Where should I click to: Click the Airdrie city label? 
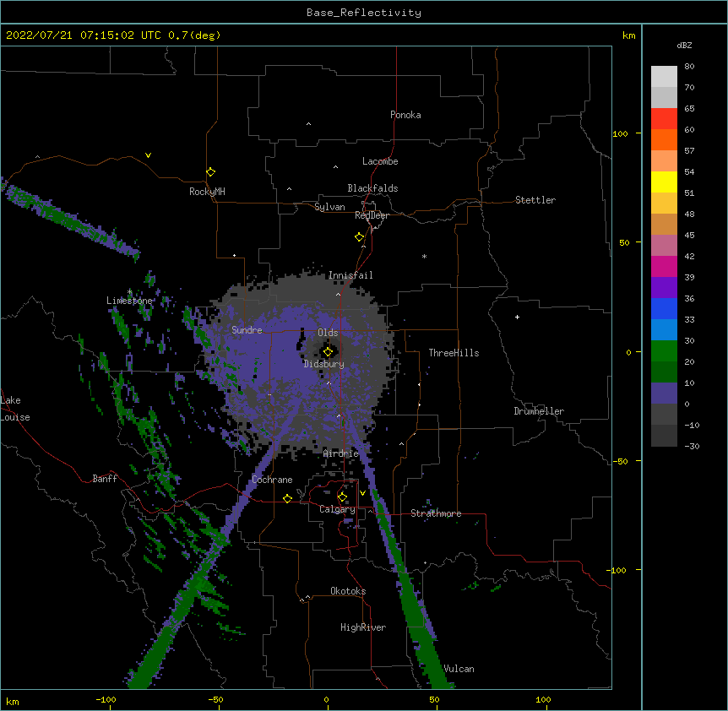pos(341,453)
